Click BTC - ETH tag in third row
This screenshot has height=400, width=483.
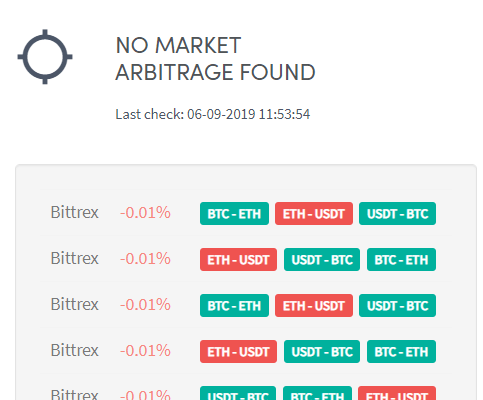pyautogui.click(x=234, y=305)
